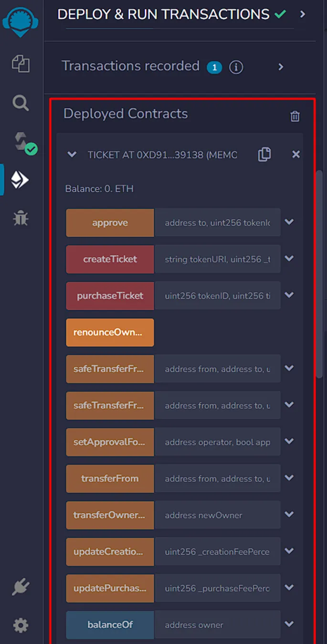Open the Debugger bug icon

21,218
